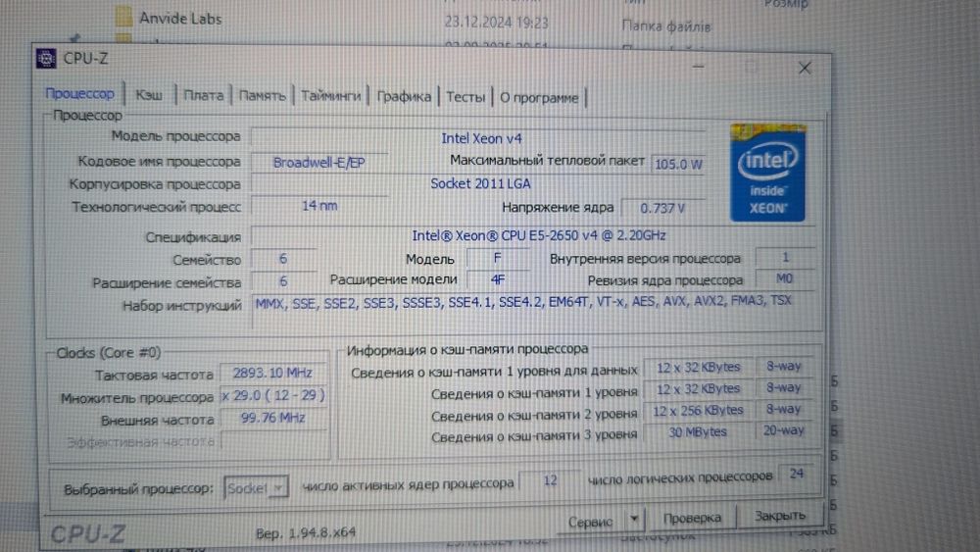This screenshot has height=552, width=980.
Task: Click the Intel Xeon v4 model field
Action: tap(479, 138)
